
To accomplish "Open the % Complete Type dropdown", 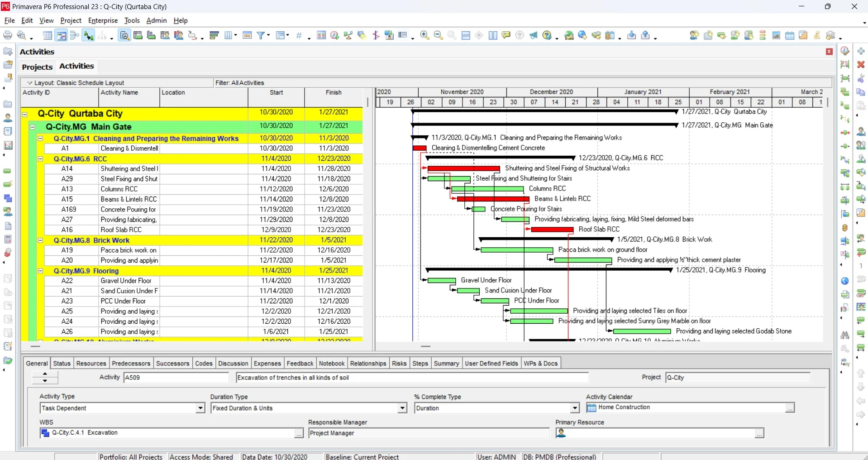I will [574, 408].
